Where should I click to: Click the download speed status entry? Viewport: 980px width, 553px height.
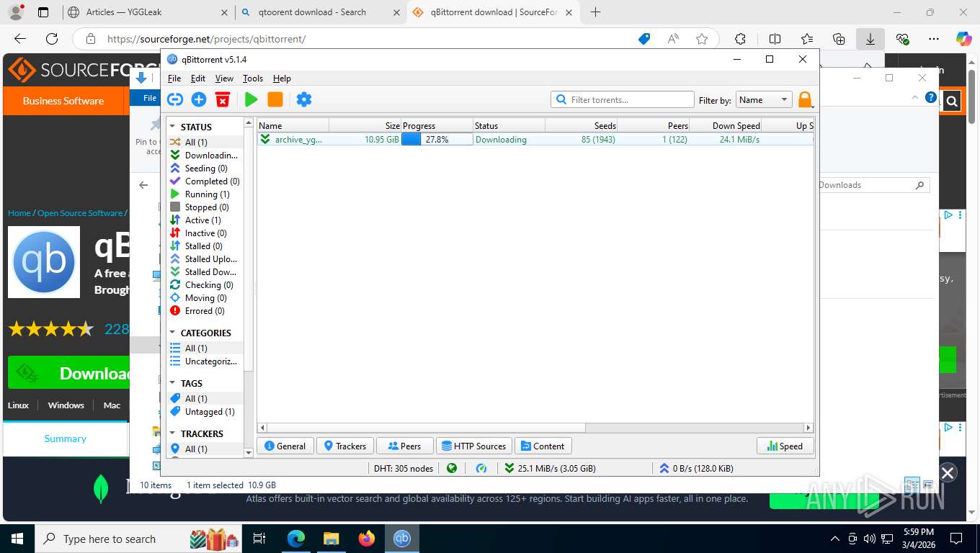coord(550,468)
